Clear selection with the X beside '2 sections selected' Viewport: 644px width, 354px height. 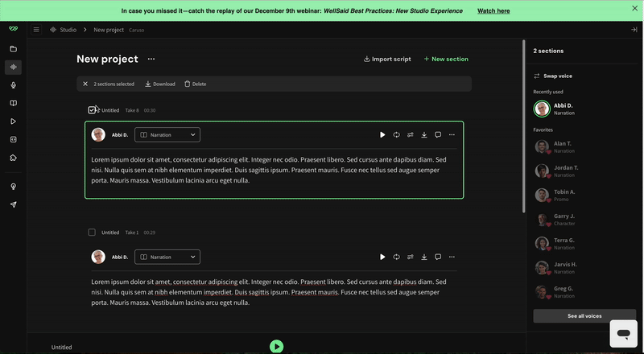tap(85, 84)
